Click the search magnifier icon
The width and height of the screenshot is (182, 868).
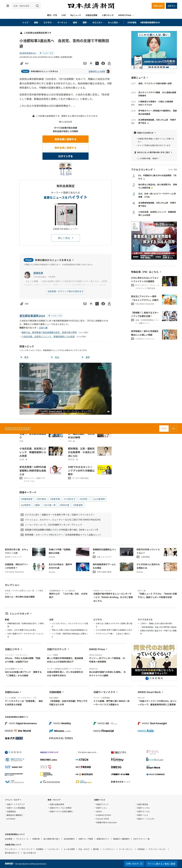pyautogui.click(x=37, y=6)
